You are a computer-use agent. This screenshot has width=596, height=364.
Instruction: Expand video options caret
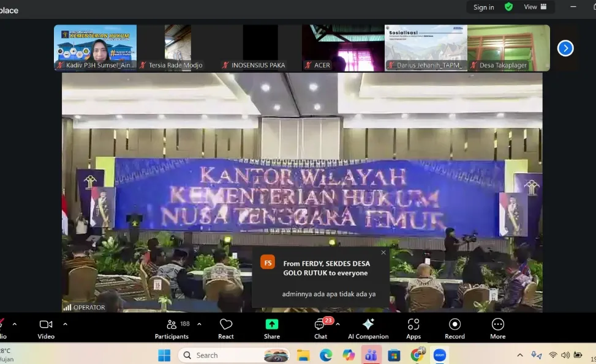pyautogui.click(x=65, y=324)
